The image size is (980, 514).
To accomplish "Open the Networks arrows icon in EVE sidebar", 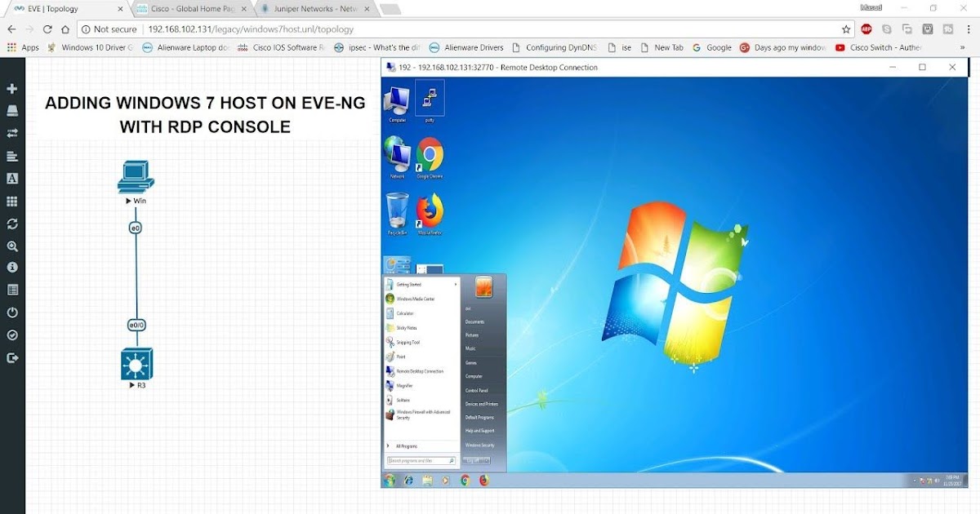I will (x=11, y=133).
